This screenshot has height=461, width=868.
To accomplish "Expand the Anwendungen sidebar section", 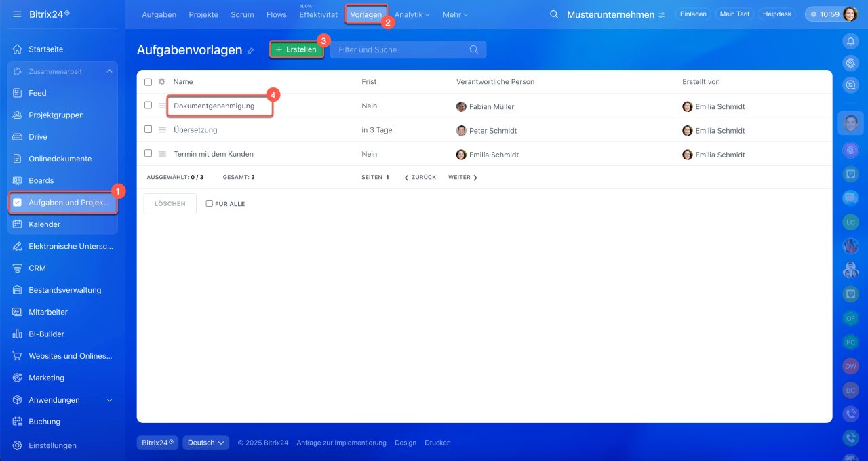I will coord(110,400).
